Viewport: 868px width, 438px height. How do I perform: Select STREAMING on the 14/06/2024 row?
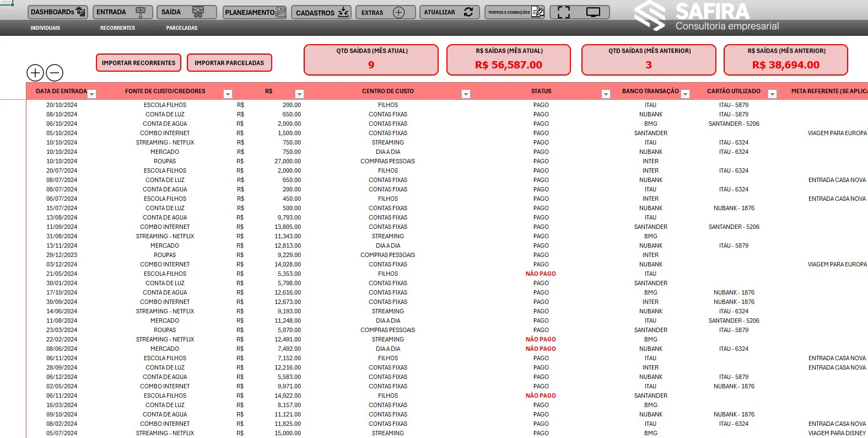(x=388, y=311)
